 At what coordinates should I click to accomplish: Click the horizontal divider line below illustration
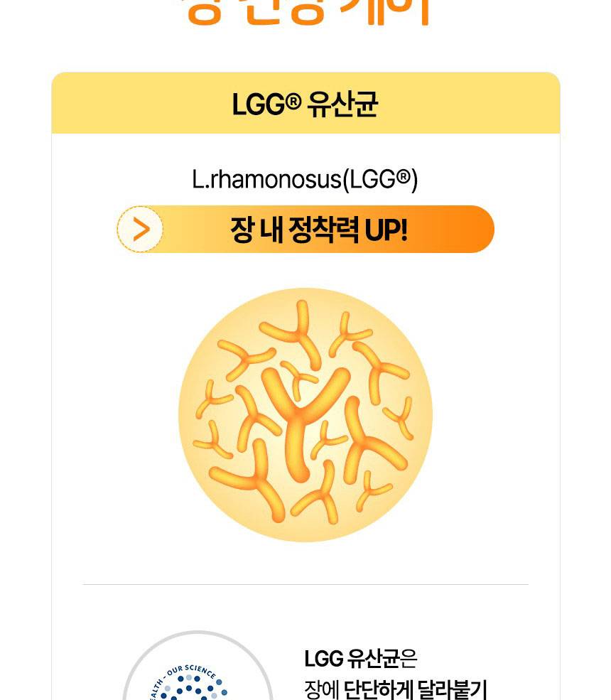point(305,584)
